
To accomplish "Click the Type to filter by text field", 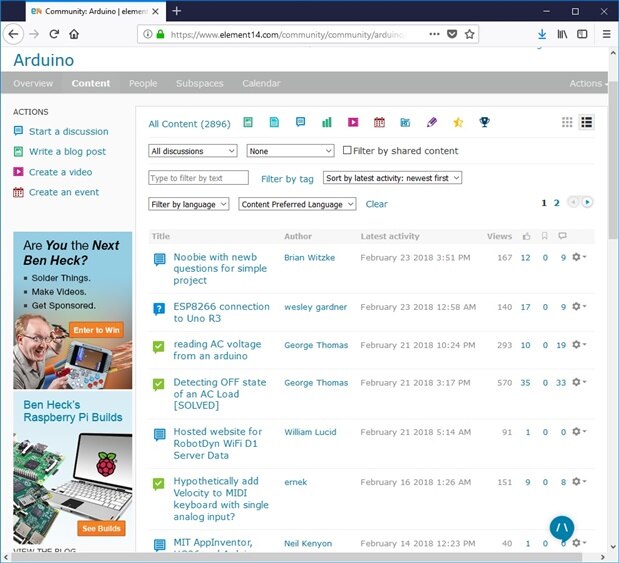I will 198,178.
